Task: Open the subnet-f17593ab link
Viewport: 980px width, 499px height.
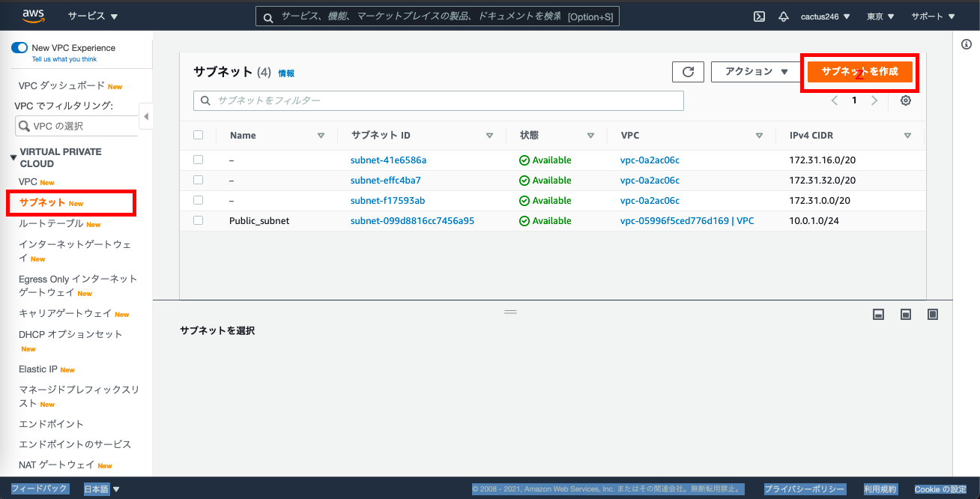Action: [x=387, y=201]
